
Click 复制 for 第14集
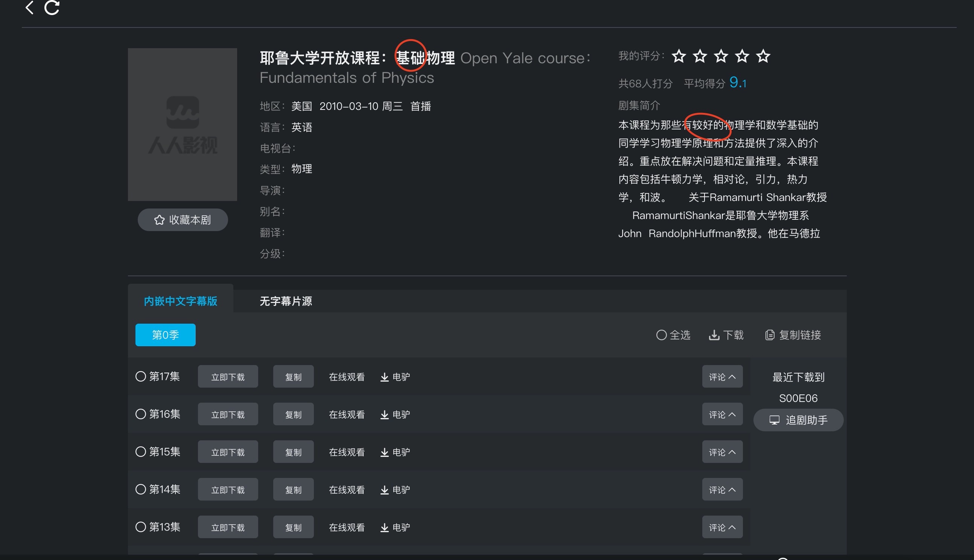pos(294,490)
